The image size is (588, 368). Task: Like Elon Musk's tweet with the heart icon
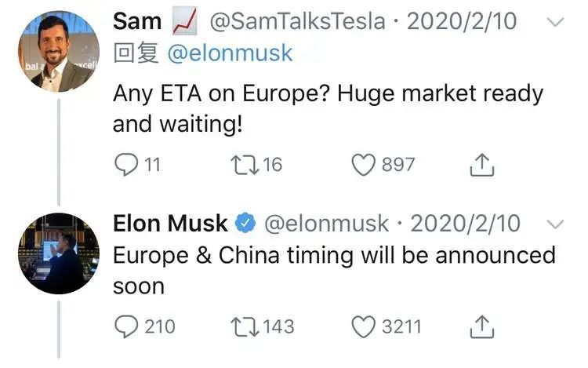(363, 326)
